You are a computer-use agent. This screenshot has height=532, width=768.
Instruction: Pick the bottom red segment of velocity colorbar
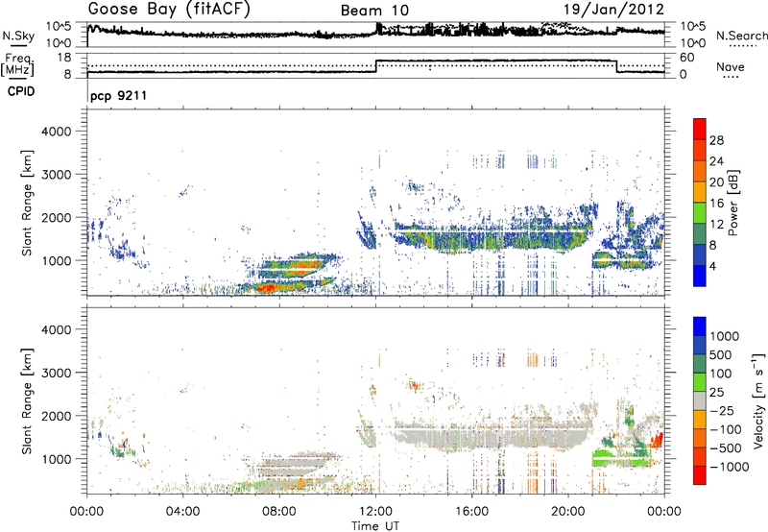click(700, 475)
